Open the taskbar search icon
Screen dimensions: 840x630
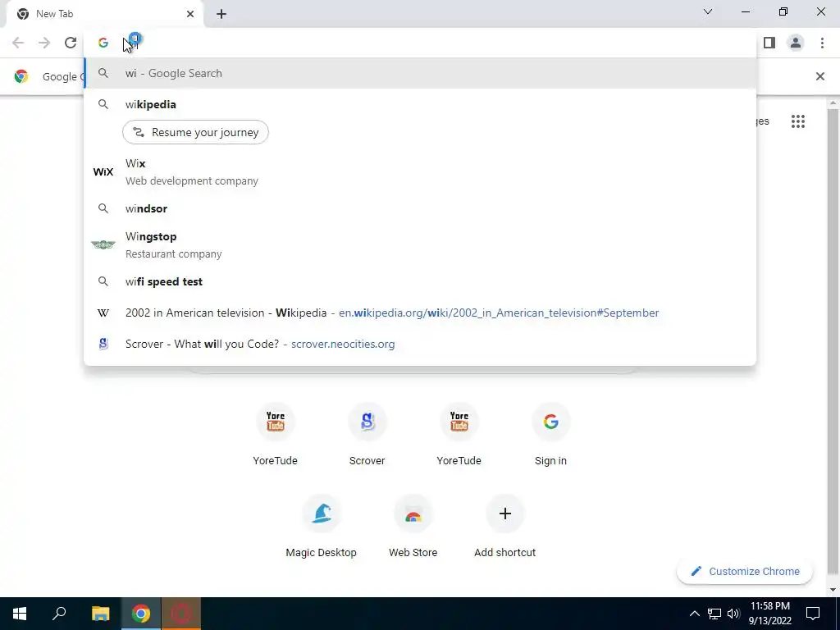coord(59,614)
